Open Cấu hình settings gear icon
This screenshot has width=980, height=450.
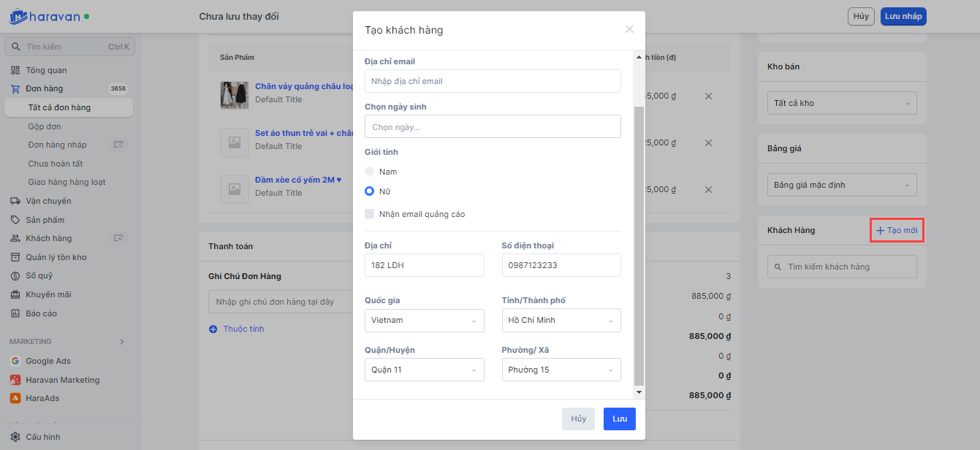point(15,437)
